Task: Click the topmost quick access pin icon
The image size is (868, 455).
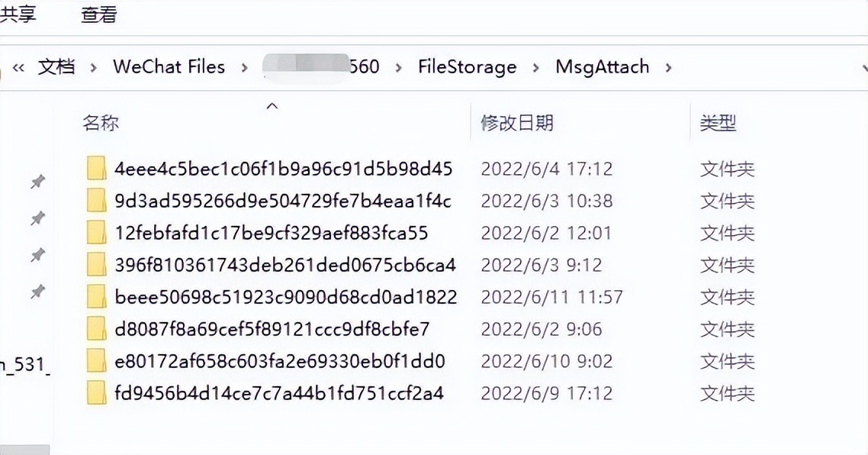Action: point(37,182)
